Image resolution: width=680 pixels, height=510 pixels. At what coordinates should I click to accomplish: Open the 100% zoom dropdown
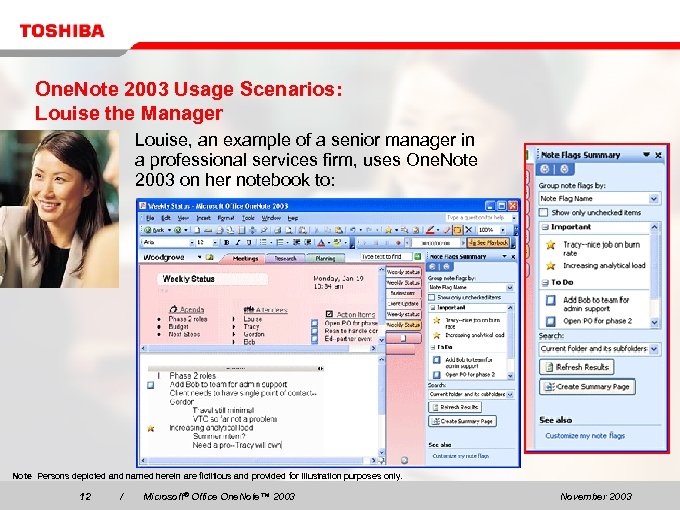click(503, 230)
